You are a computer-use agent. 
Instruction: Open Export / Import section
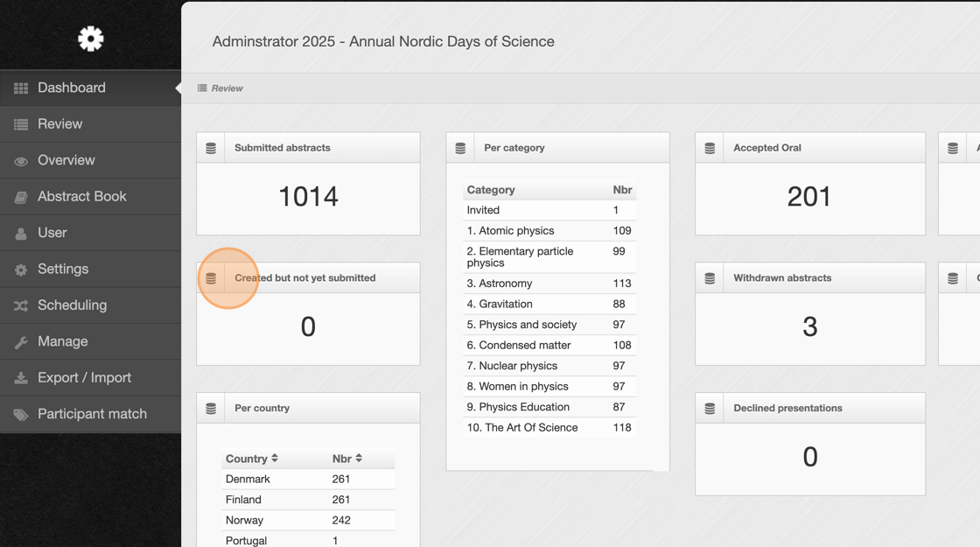click(91, 378)
